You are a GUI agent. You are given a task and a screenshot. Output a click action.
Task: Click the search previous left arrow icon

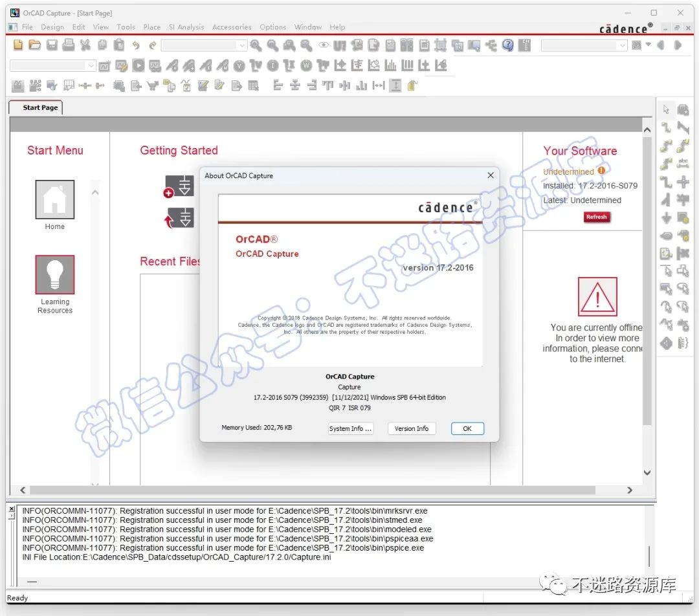point(661,45)
